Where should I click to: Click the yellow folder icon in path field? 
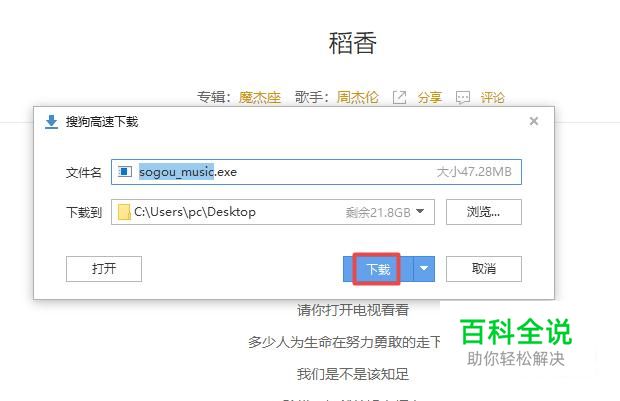[x=124, y=212]
